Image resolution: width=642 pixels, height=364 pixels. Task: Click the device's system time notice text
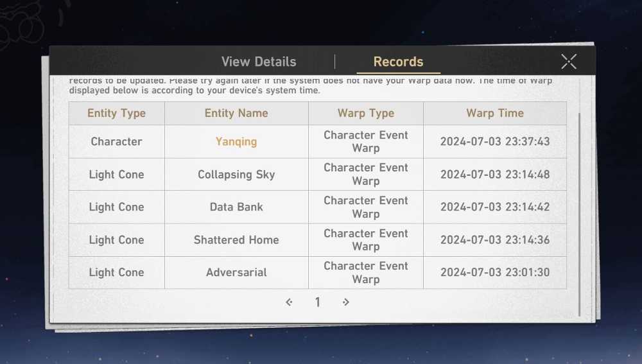tap(310, 85)
